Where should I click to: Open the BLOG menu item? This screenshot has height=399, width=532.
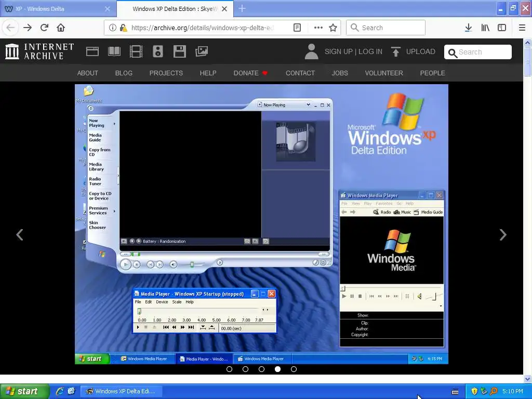(124, 73)
